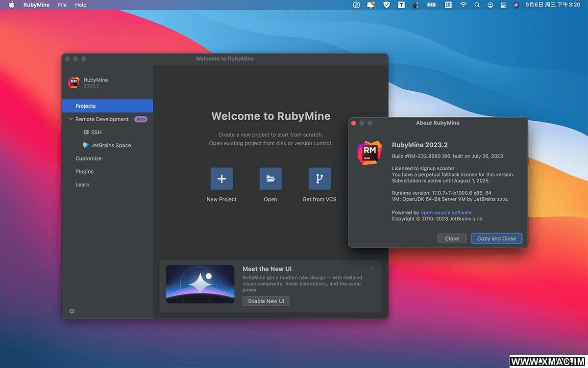Click the Open folder icon
The width and height of the screenshot is (588, 368).
(x=270, y=179)
